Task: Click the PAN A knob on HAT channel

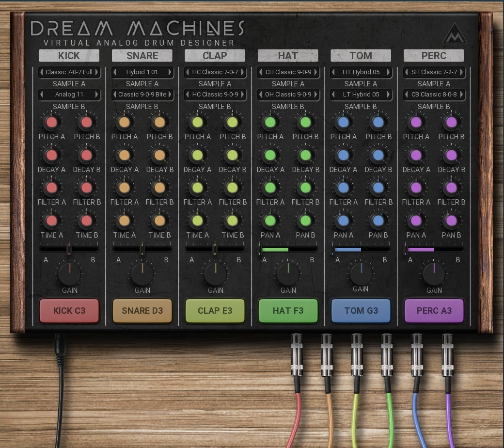Action: (x=270, y=221)
